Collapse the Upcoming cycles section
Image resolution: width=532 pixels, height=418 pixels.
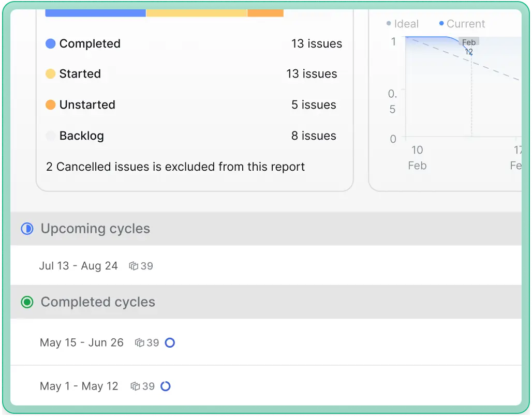95,229
